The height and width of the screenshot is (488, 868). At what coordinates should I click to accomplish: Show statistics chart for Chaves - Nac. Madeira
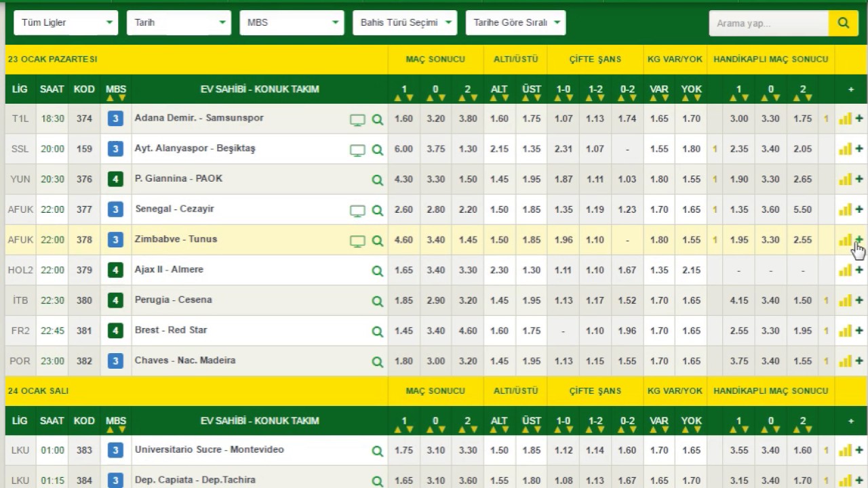pyautogui.click(x=845, y=361)
